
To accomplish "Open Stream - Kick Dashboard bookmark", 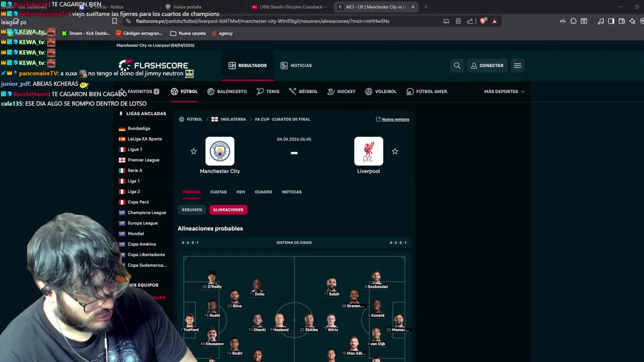I will [x=86, y=33].
